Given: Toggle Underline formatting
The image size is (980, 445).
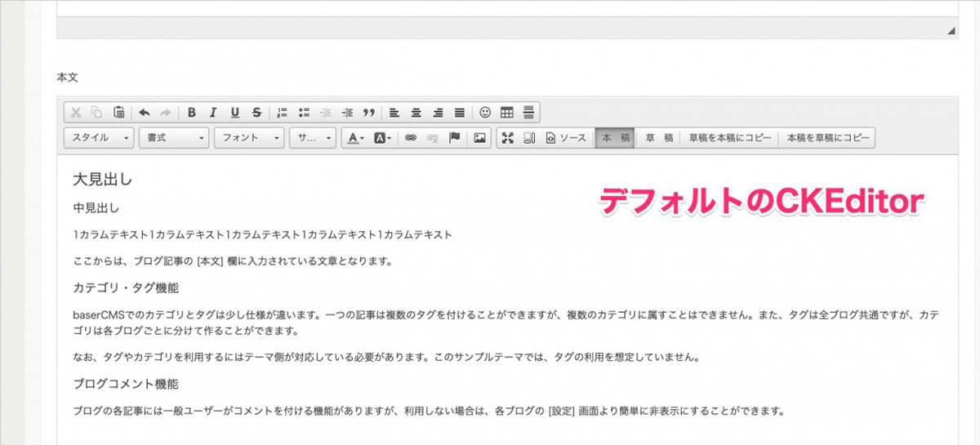Looking at the screenshot, I should [235, 113].
